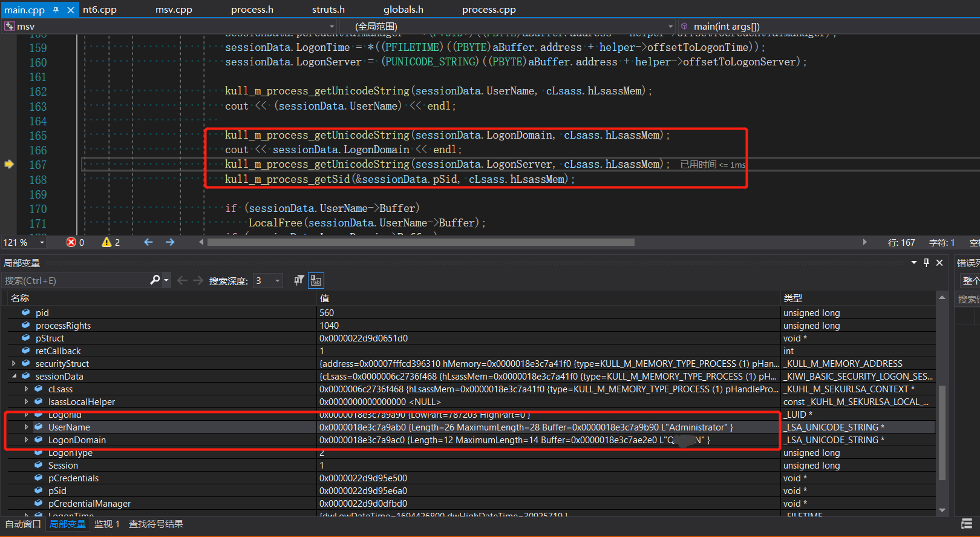Select the pCredentials variable row
This screenshot has width=980, height=537.
pos(471,478)
